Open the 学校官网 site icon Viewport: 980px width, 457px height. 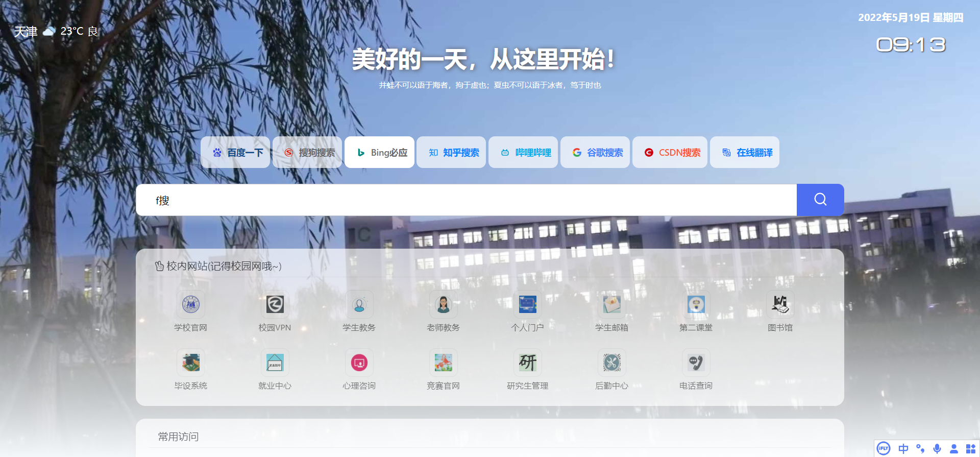(x=191, y=304)
